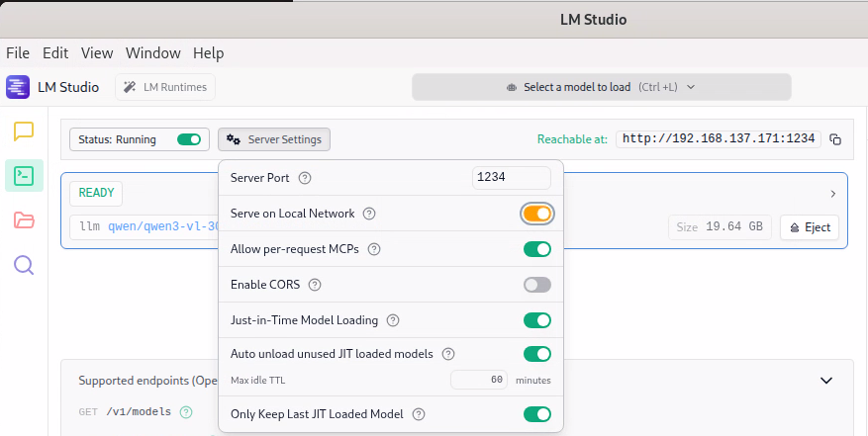This screenshot has height=436, width=868.
Task: Click the Size 19.64 GB label
Action: (720, 226)
